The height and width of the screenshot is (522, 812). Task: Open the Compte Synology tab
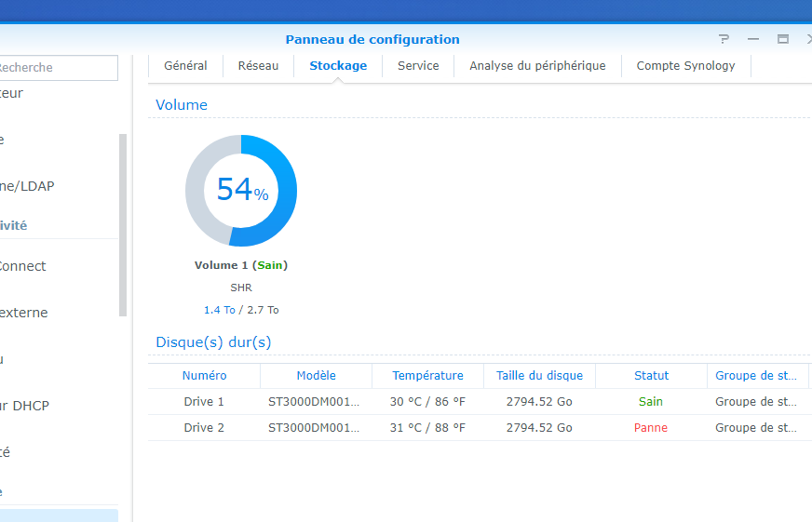click(685, 66)
